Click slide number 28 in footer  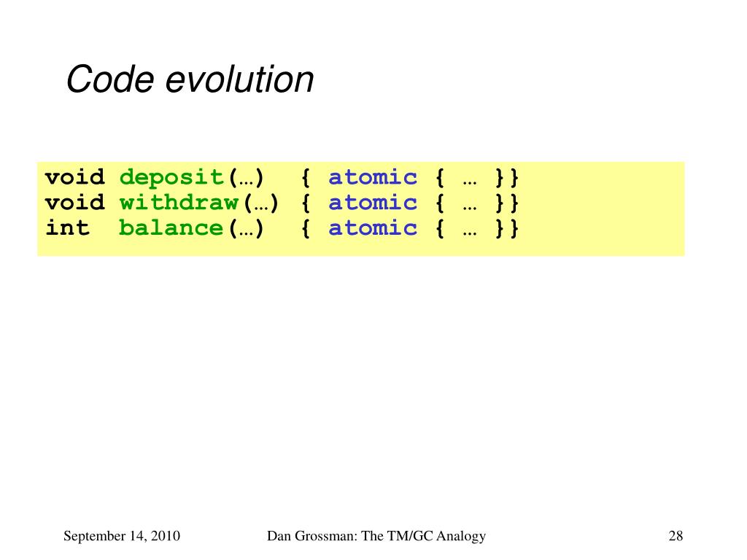pos(676,536)
